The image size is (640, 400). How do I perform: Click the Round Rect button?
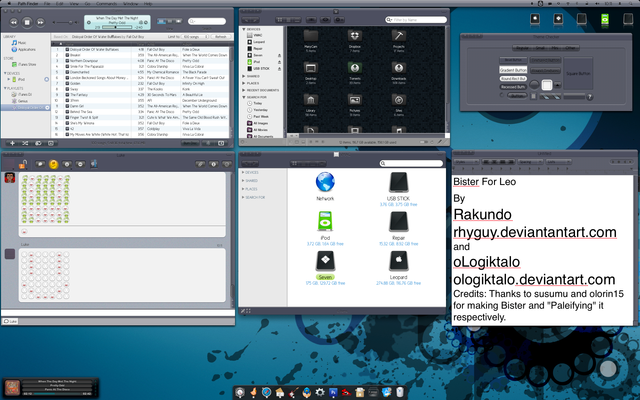(513, 78)
